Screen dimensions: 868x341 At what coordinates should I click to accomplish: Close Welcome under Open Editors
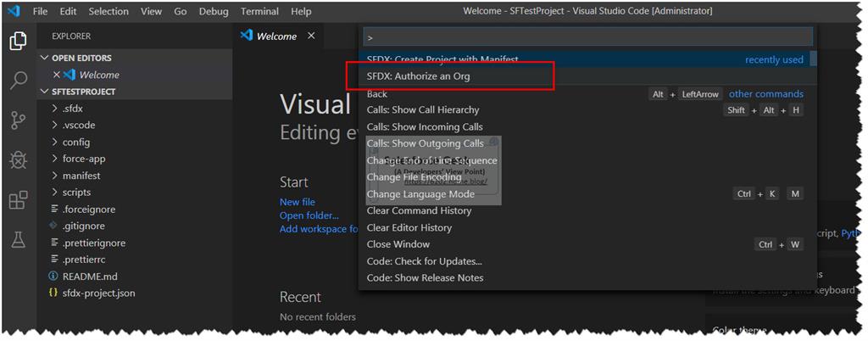(x=56, y=75)
